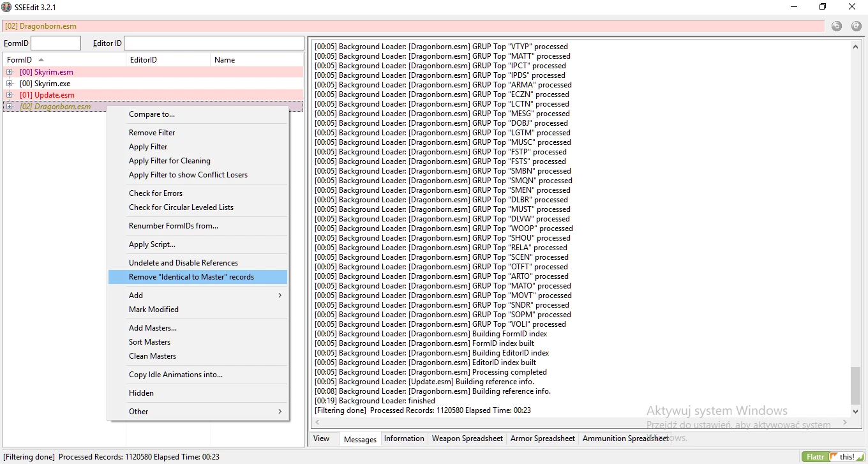Screen dimensions: 868x464
Task: Open the Information tab
Action: tap(404, 438)
